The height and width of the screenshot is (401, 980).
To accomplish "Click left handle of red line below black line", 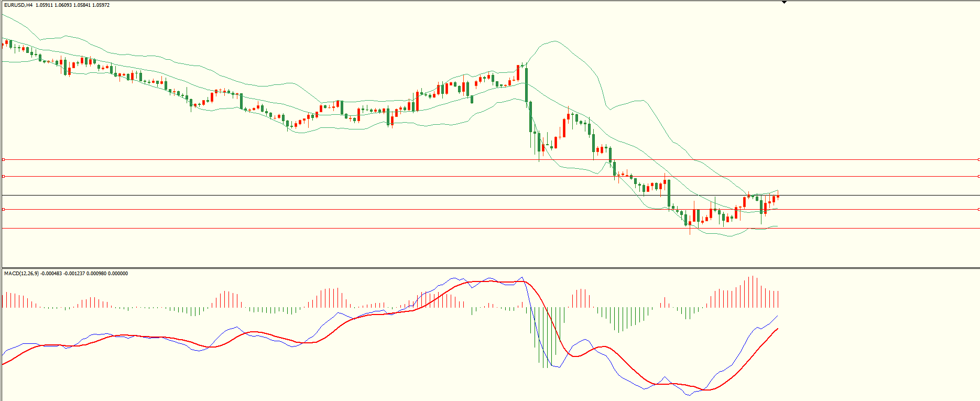I will click(x=3, y=210).
